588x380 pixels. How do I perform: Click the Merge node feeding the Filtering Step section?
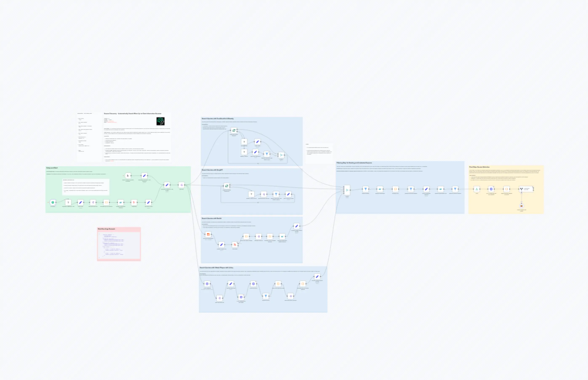tap(347, 190)
